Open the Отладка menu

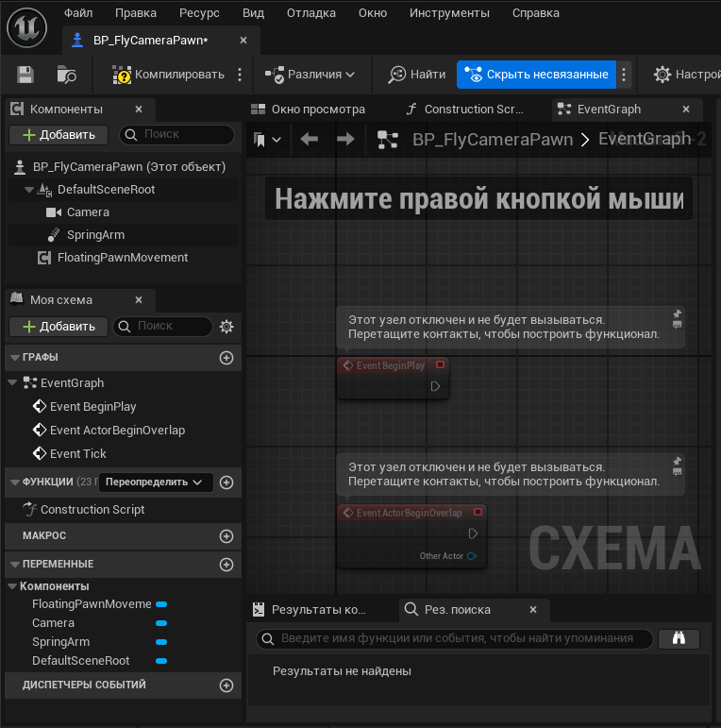[x=310, y=13]
